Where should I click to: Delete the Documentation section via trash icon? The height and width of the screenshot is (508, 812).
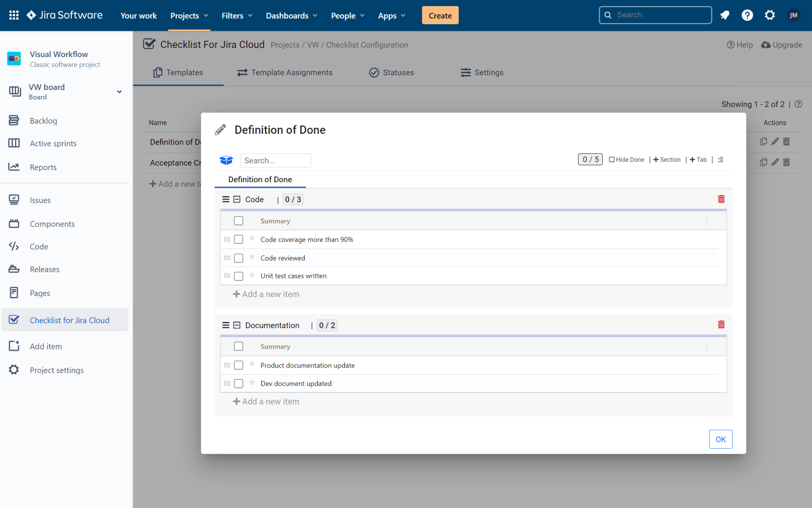(721, 325)
